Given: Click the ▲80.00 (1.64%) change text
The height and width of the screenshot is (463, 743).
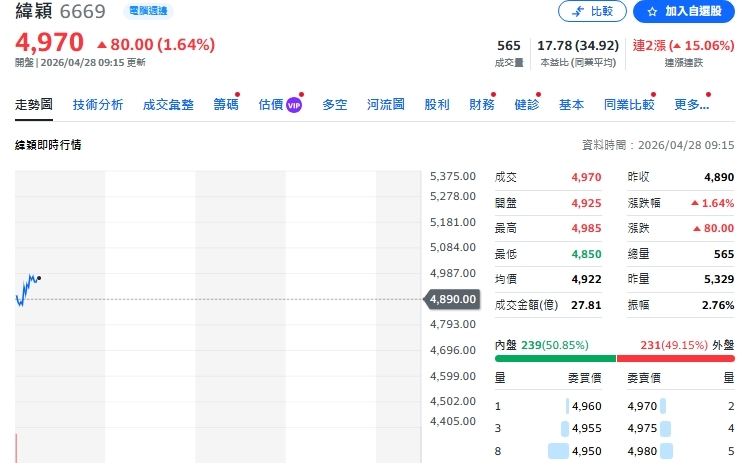Looking at the screenshot, I should point(156,45).
